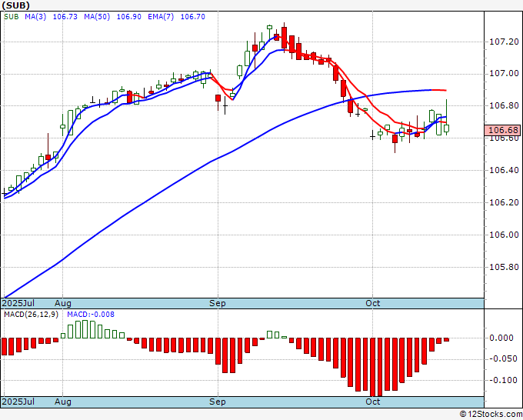Click the green SUB legend label
This screenshot has height=420, width=523.
click(12, 17)
